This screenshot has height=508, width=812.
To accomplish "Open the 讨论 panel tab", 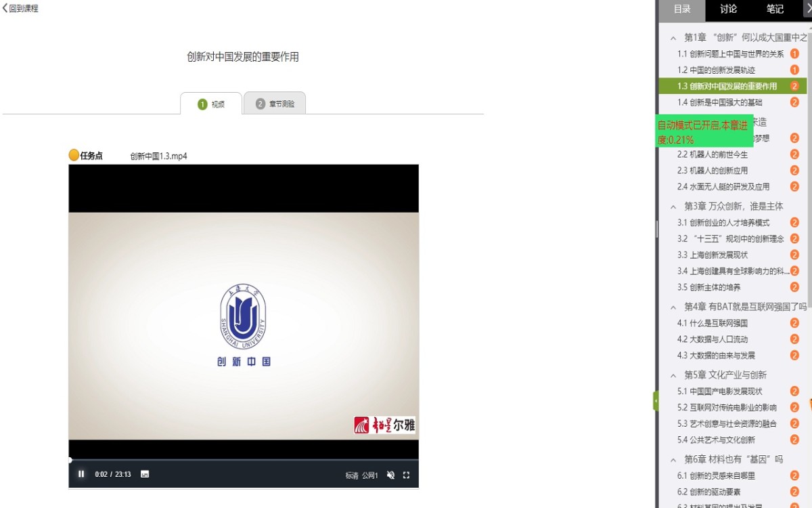I will 728,9.
